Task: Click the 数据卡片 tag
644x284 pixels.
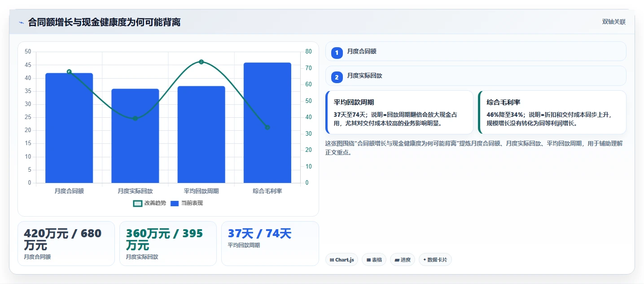Action: 435,260
